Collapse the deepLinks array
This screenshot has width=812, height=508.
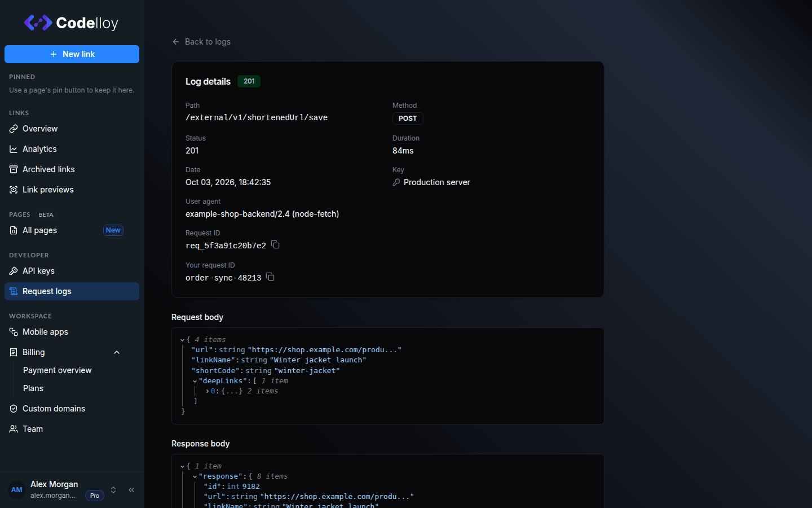pyautogui.click(x=195, y=381)
